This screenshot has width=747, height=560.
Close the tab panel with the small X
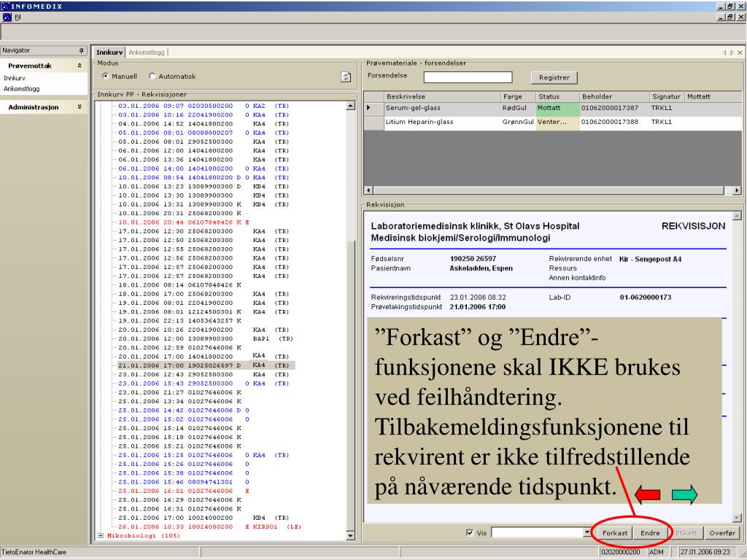pyautogui.click(x=740, y=52)
